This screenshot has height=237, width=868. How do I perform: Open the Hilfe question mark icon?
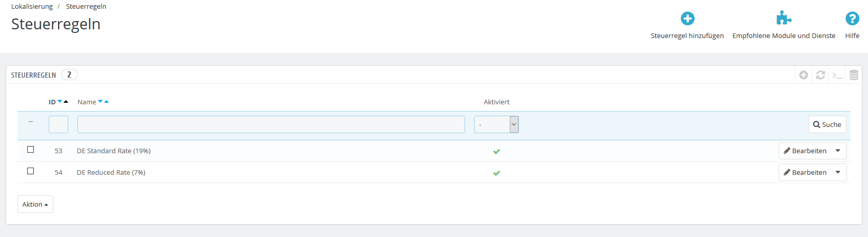[852, 19]
